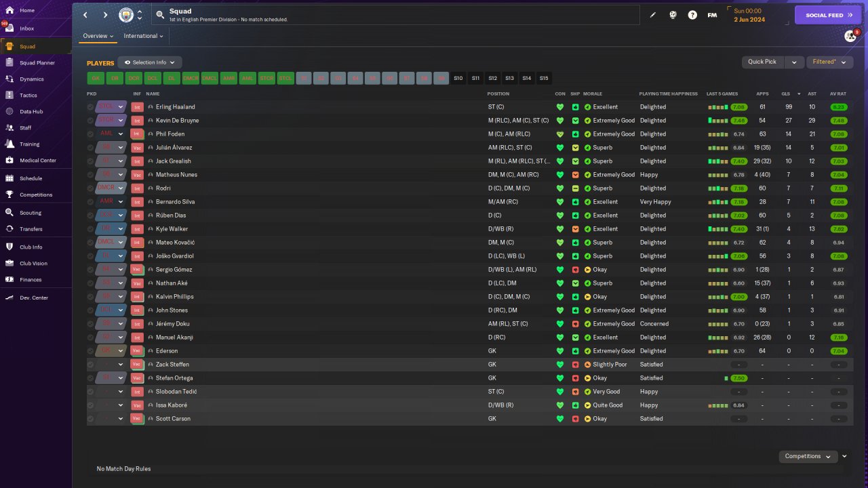Open the FM menu icon
This screenshot has height=488, width=868.
pyautogui.click(x=712, y=14)
